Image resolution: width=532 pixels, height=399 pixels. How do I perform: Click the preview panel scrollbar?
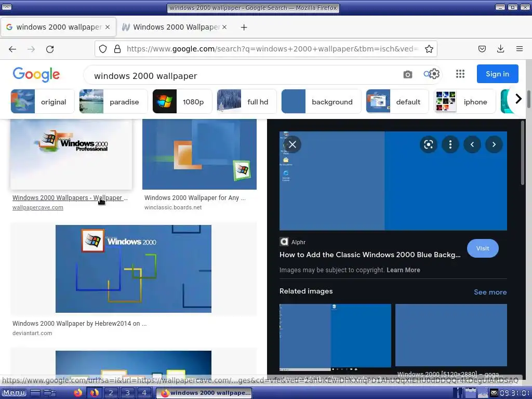[523, 153]
